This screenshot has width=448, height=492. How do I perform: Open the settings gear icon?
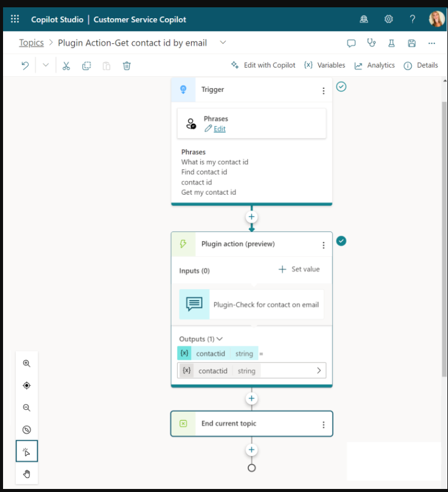coord(388,19)
